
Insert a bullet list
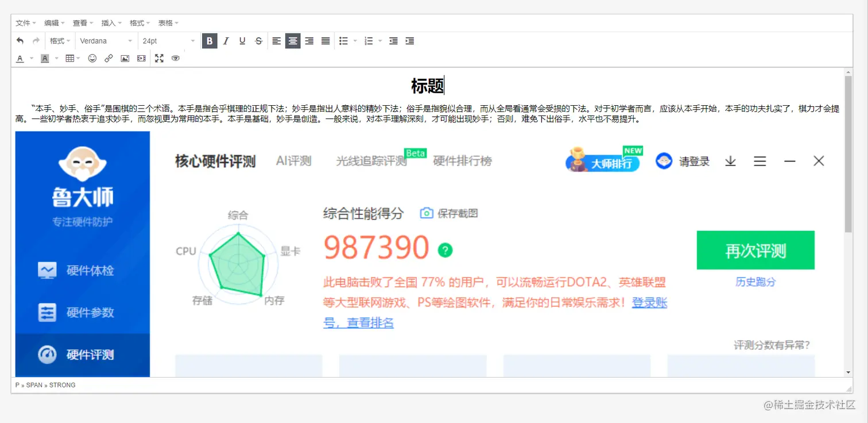pos(343,41)
